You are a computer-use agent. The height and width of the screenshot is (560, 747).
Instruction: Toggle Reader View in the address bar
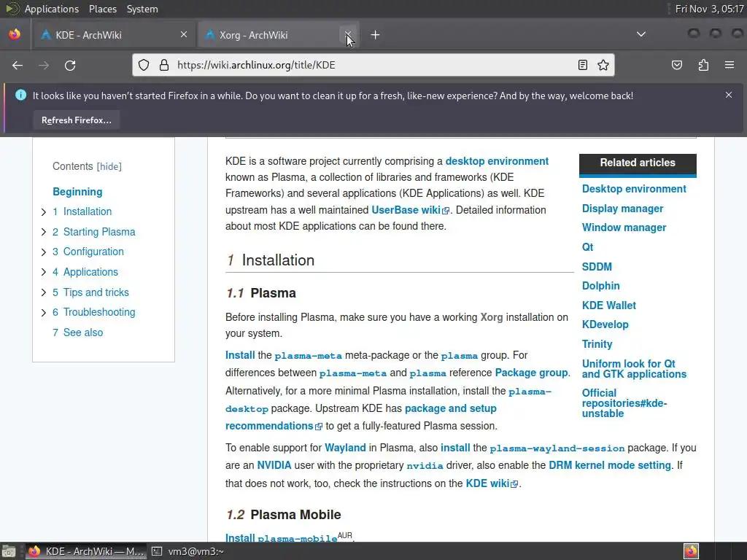coord(582,65)
